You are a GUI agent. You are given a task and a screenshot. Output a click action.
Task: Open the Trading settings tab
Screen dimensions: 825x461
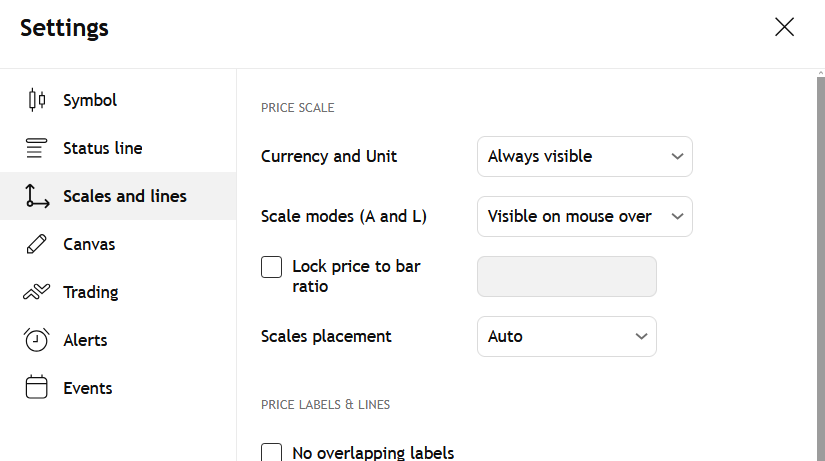pyautogui.click(x=91, y=292)
